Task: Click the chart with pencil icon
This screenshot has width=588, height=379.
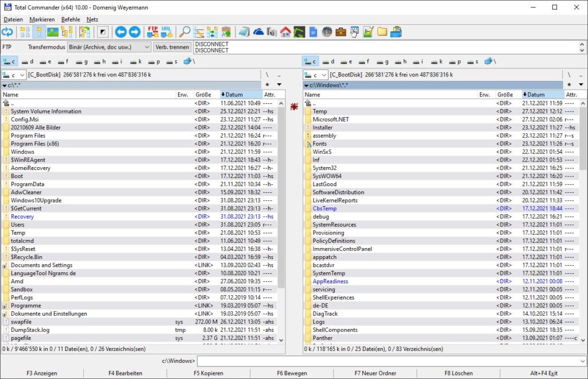Action: [x=368, y=32]
